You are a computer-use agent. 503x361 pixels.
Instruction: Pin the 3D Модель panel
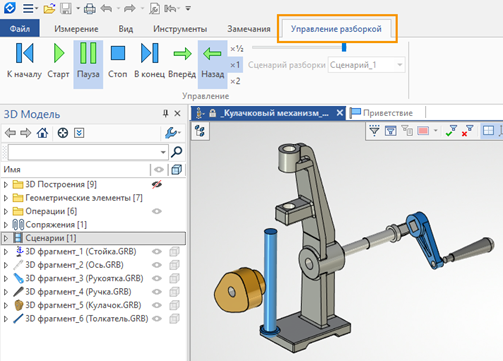[165, 114]
